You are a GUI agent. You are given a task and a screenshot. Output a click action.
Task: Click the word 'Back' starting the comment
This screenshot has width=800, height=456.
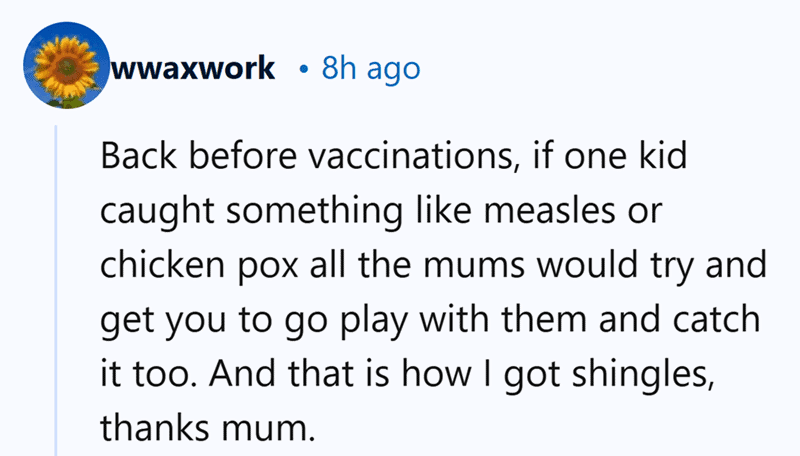138,156
